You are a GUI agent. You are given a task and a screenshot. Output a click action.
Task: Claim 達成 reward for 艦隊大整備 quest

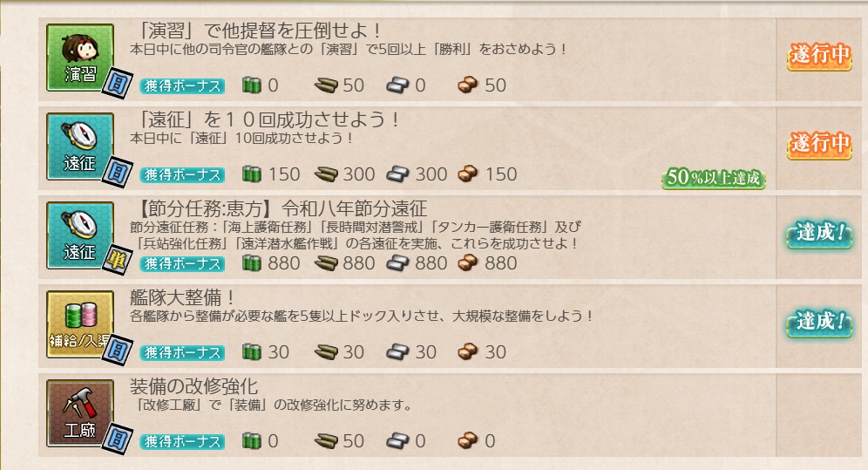tap(819, 322)
